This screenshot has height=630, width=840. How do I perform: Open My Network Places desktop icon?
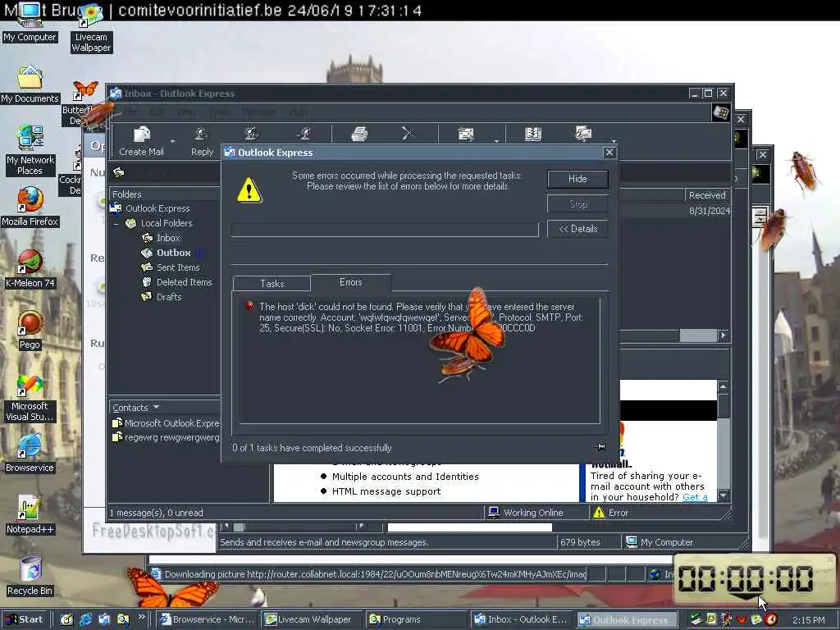click(x=30, y=151)
